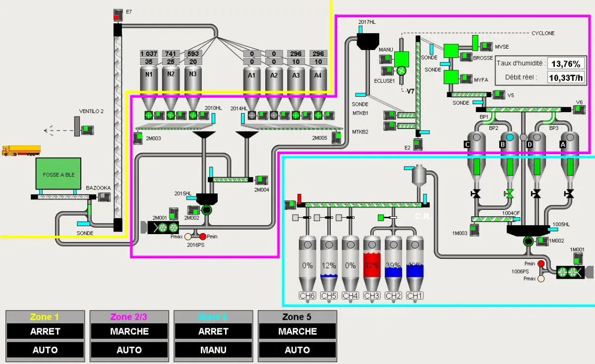The width and height of the screenshot is (595, 364).
Task: Open the BAZOOKA conveyor motor
Action: pos(104,196)
